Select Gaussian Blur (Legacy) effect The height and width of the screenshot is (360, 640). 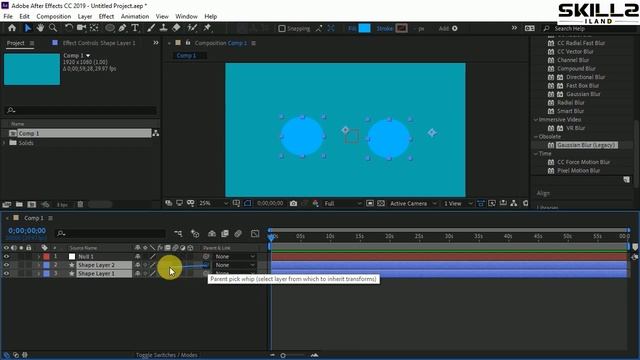pyautogui.click(x=587, y=145)
